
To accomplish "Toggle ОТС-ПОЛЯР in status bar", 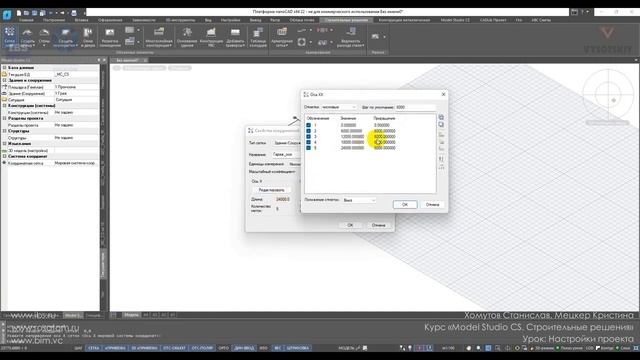I will [x=202, y=348].
